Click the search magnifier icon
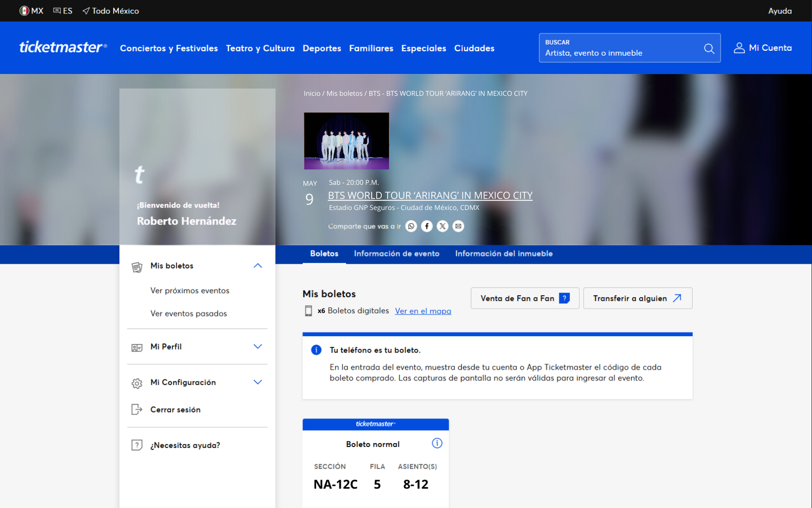Screen dimensions: 812x508 pyautogui.click(x=709, y=48)
